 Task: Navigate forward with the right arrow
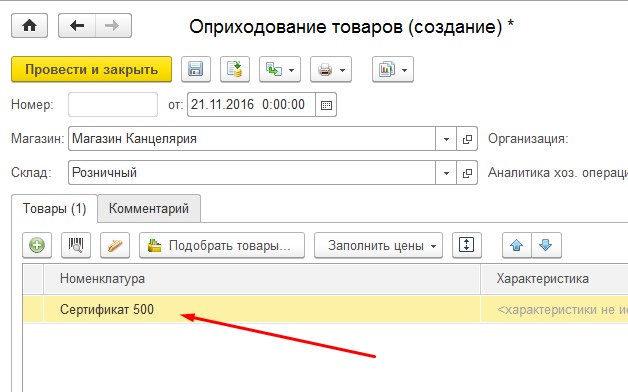pyautogui.click(x=113, y=26)
